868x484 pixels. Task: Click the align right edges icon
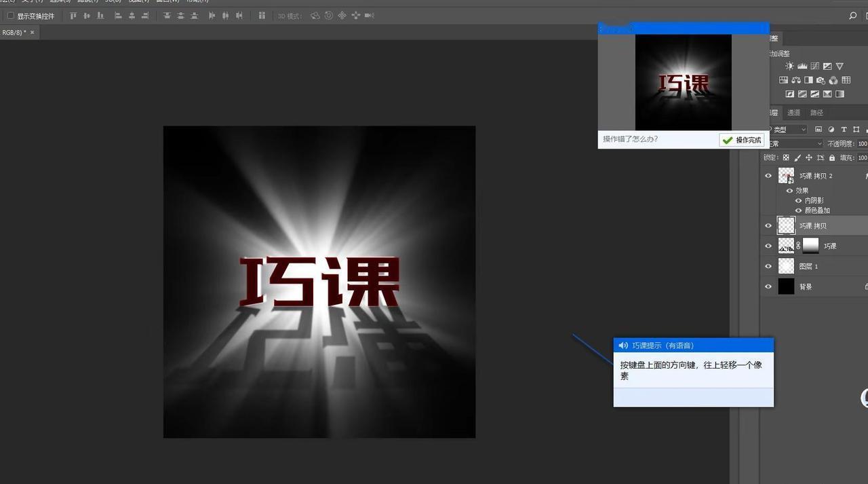[x=145, y=16]
